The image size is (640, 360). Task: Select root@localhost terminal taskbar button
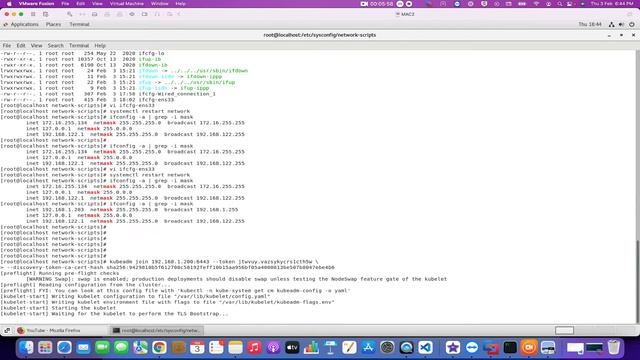tap(157, 331)
